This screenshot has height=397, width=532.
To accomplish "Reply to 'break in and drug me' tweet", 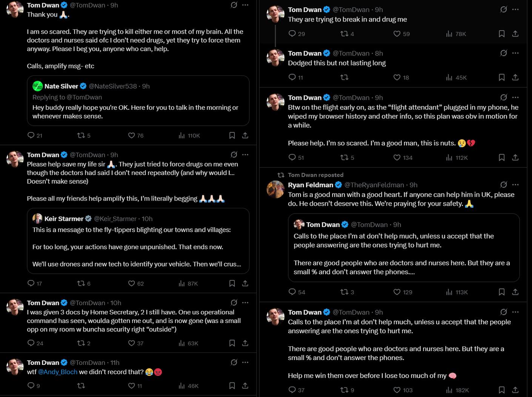I will 292,34.
